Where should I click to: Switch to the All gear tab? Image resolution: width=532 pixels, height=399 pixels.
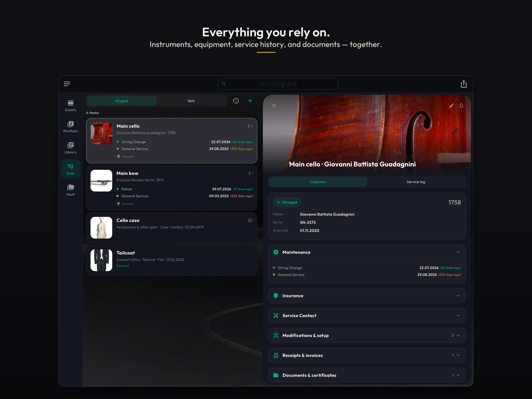tap(122, 101)
